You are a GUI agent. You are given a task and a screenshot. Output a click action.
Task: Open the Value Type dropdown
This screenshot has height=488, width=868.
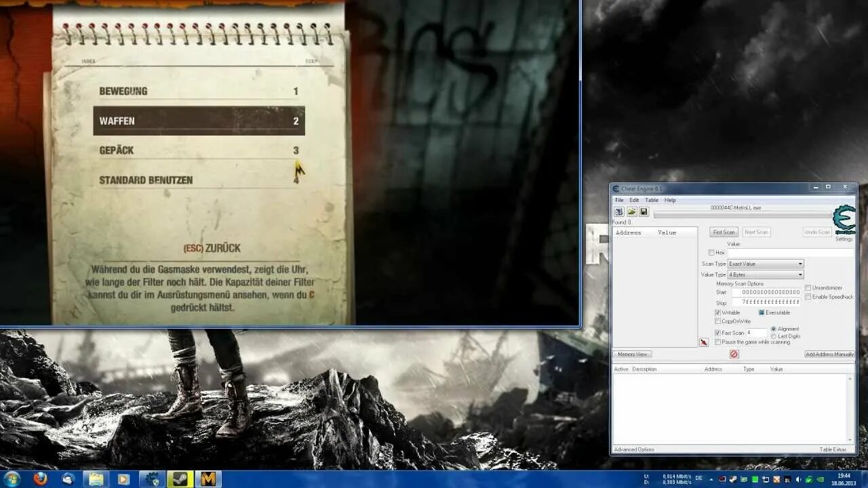point(766,274)
